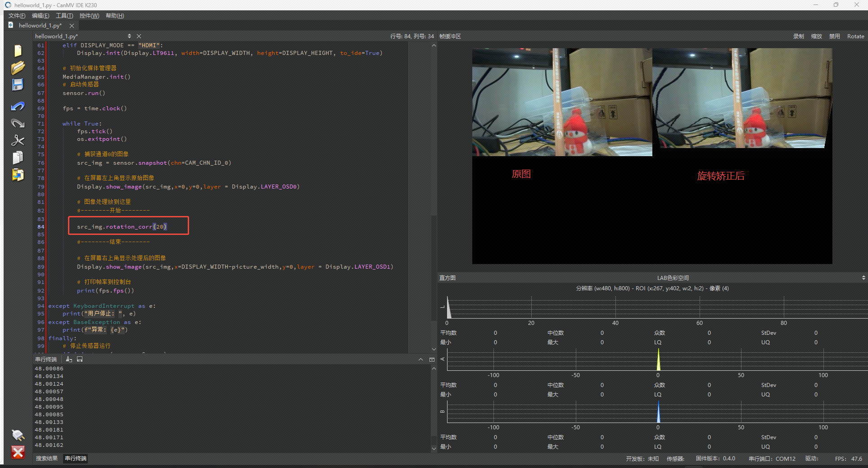Close the helloworld_1.py document in editor bar

(x=139, y=36)
